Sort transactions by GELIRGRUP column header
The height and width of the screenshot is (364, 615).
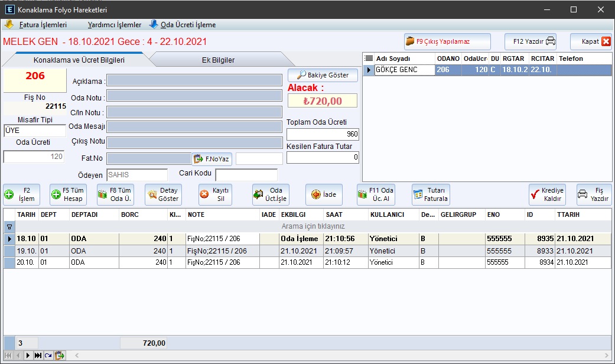click(461, 214)
